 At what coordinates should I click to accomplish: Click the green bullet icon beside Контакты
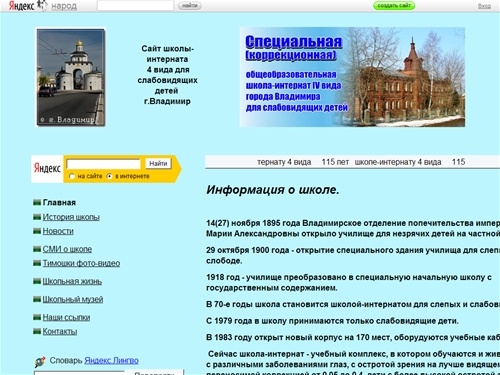pos(37,331)
